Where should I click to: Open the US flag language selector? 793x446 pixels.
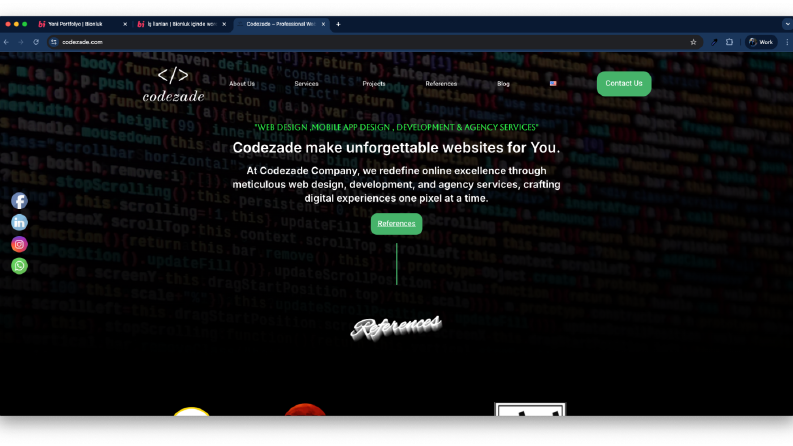[x=553, y=83]
